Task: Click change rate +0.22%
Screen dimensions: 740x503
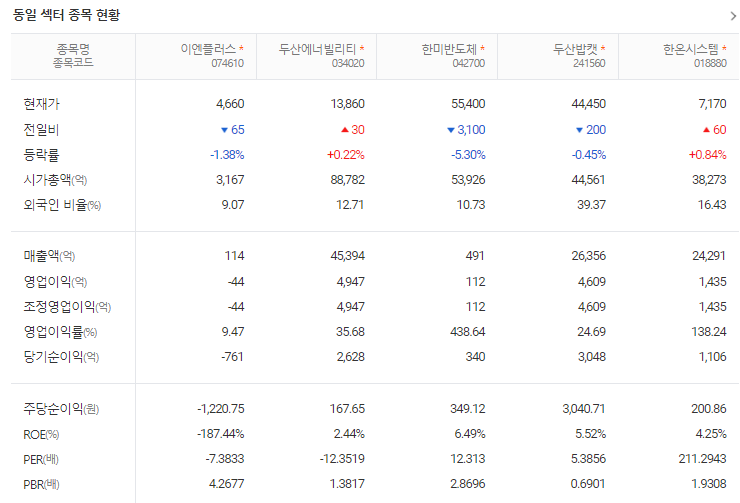Action: [x=346, y=155]
